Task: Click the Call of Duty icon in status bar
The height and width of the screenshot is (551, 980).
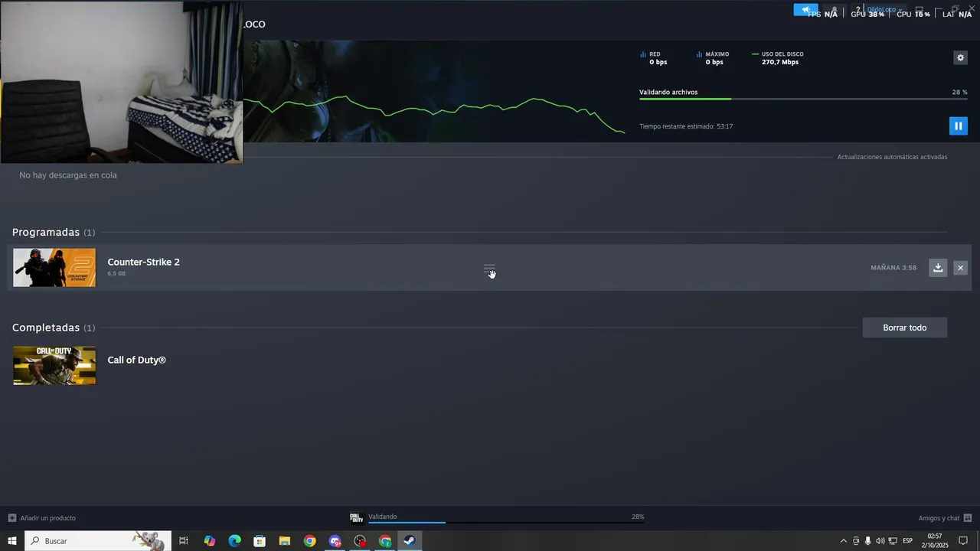Action: 356,517
